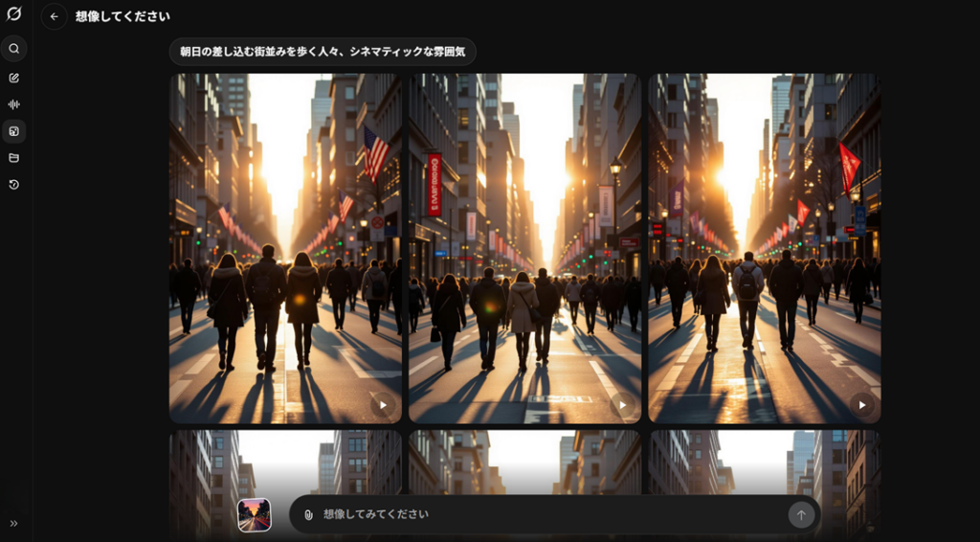Click the 想像してみてください prompt input field
Screen dimensions: 980x542
[546, 514]
